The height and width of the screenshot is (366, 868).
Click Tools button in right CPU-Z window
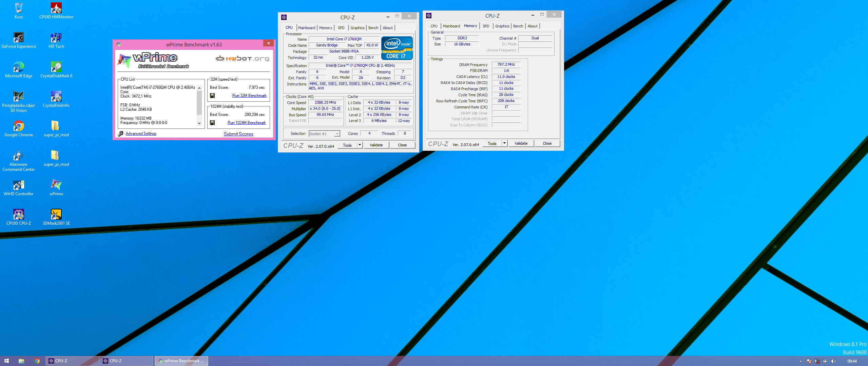[492, 143]
